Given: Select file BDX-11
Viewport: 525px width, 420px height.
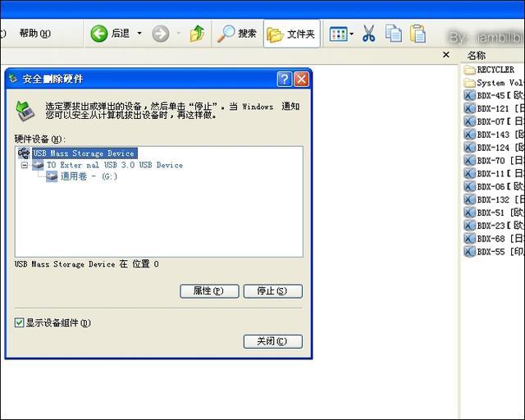Looking at the screenshot, I should pos(494,173).
